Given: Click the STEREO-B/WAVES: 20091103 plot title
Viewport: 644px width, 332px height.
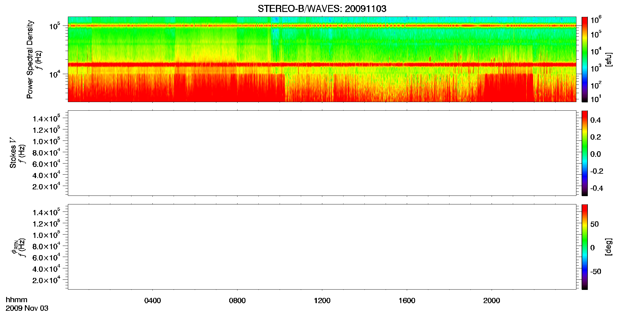Looking at the screenshot, I should (x=322, y=9).
